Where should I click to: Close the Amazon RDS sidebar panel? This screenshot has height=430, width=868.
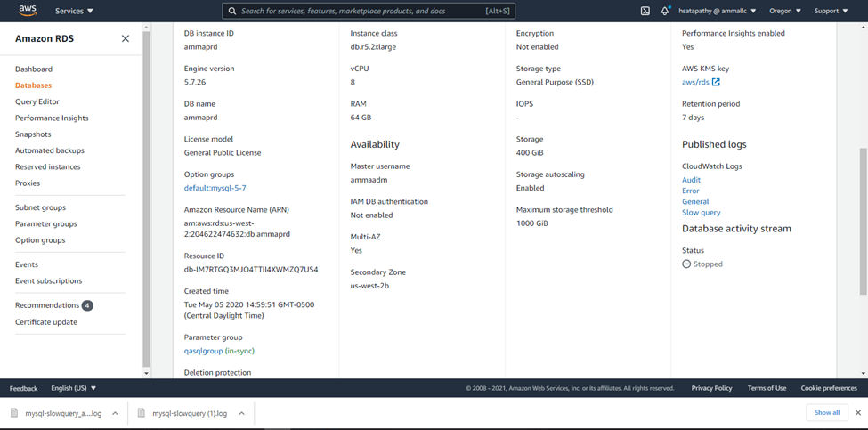coord(125,39)
